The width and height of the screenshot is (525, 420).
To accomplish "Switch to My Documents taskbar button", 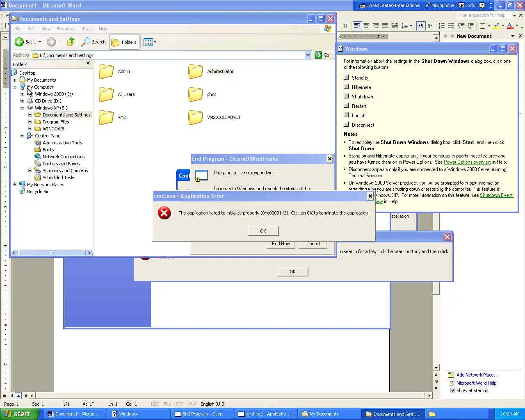I will coord(329,414).
